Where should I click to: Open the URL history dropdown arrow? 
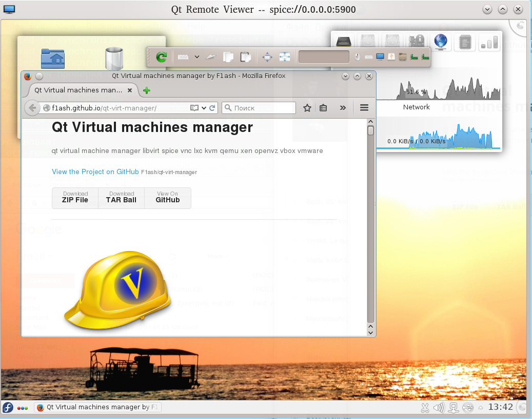[204, 108]
